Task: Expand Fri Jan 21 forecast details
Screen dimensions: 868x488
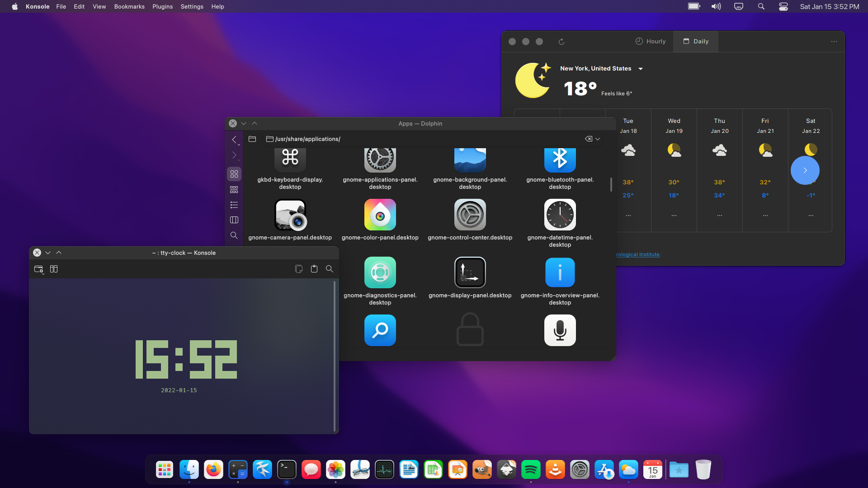Action: pos(765,216)
